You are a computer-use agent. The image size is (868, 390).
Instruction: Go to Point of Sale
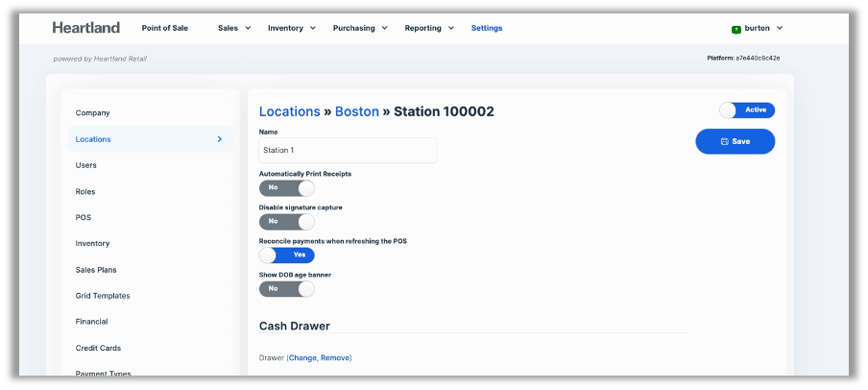165,28
